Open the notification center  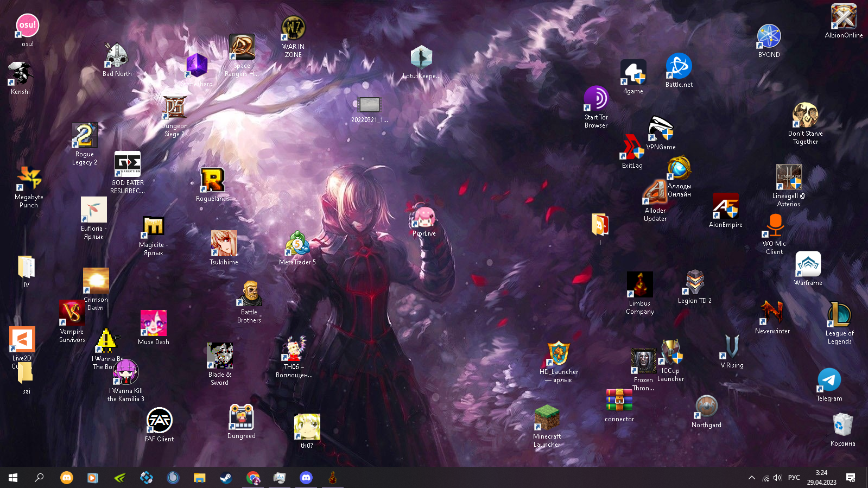click(851, 478)
